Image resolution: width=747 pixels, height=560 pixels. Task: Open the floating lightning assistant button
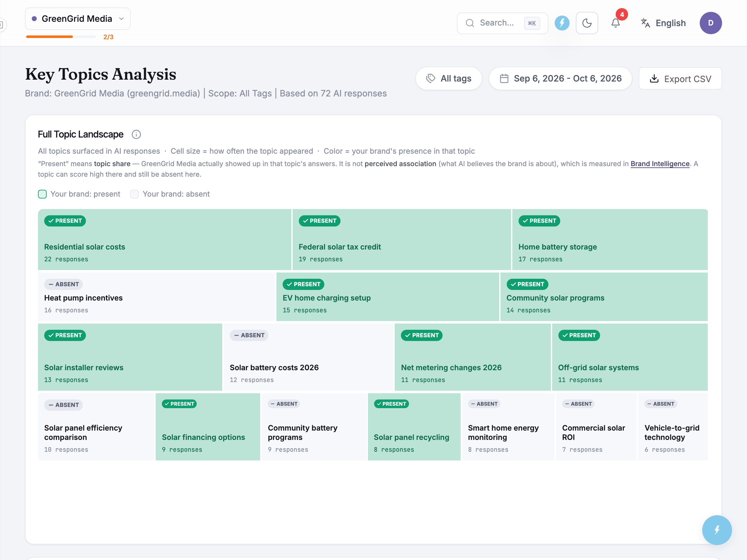coord(716,530)
